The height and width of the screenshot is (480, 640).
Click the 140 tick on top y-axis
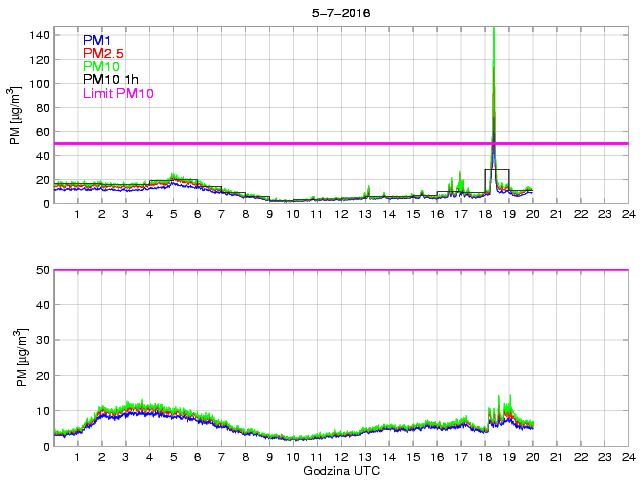coord(38,35)
